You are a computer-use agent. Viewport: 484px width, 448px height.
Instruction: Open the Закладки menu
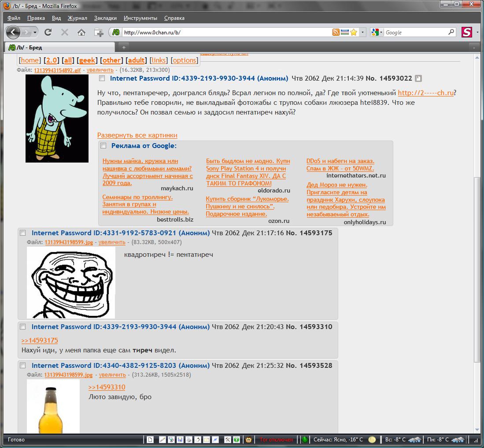pos(105,18)
